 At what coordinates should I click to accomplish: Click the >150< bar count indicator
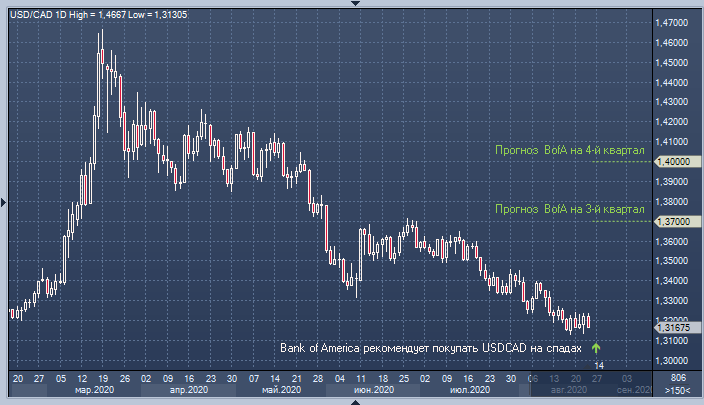tap(677, 390)
